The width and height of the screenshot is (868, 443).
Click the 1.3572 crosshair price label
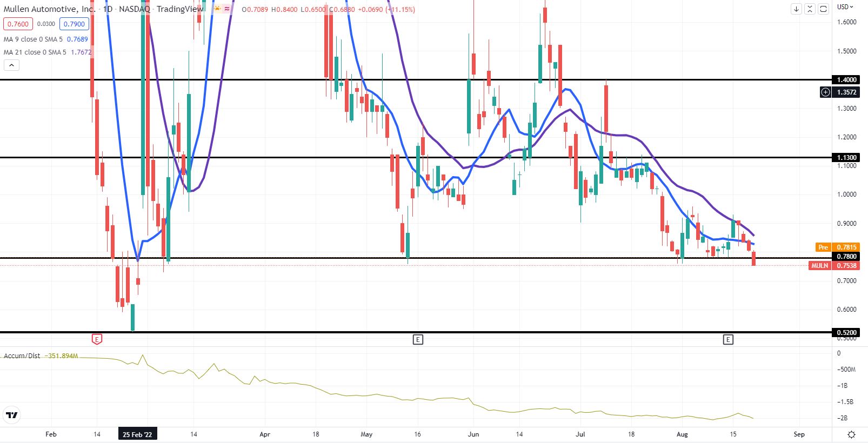click(846, 92)
